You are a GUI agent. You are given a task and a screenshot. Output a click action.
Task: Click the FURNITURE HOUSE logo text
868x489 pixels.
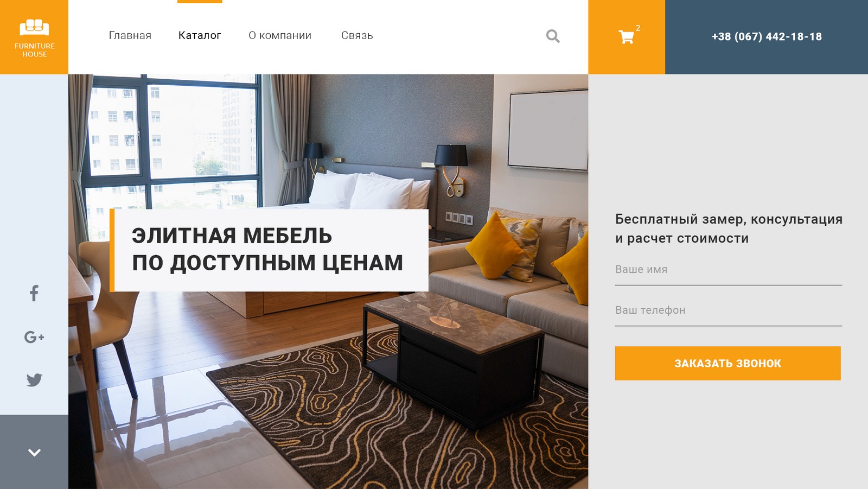pos(35,50)
